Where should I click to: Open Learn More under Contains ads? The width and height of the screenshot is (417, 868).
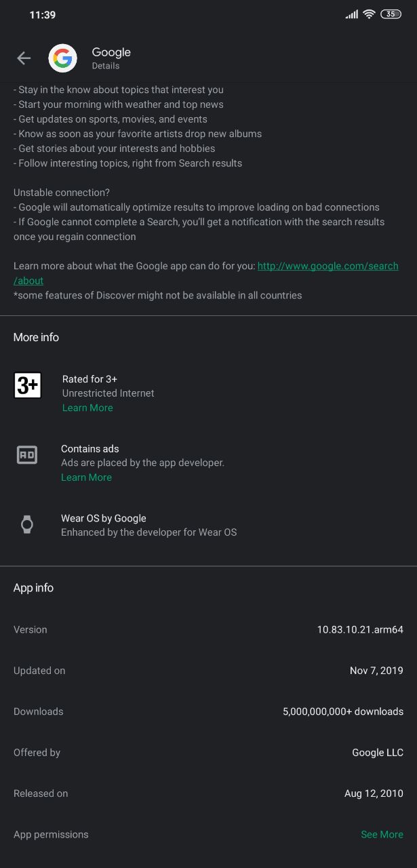(86, 477)
